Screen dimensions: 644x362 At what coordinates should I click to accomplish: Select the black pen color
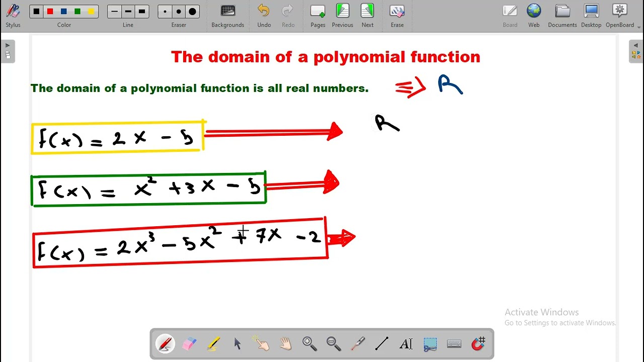tap(36, 12)
